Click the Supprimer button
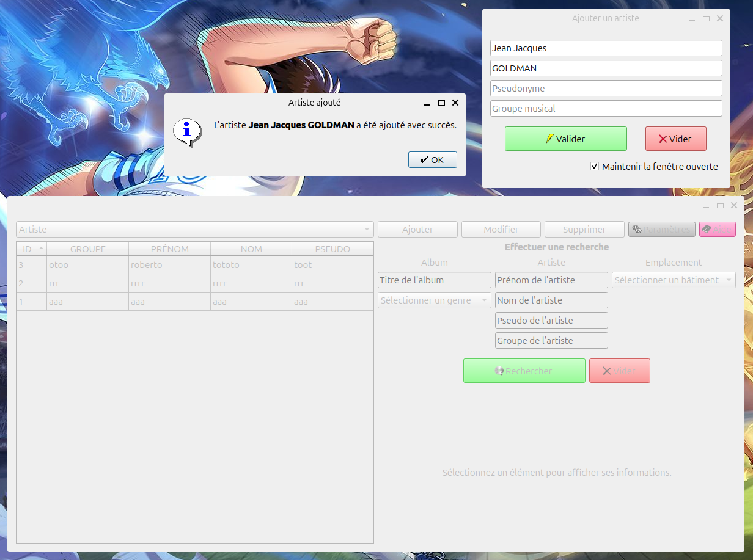The width and height of the screenshot is (753, 560). point(584,230)
